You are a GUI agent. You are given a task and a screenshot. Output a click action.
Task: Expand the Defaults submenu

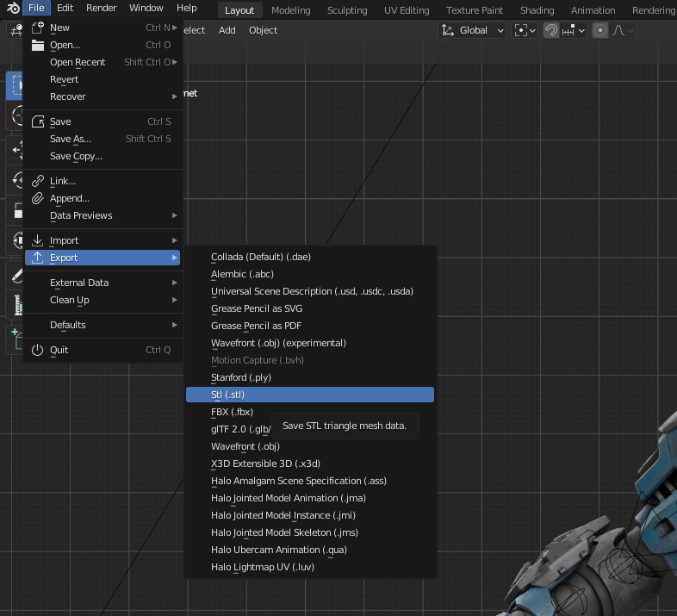[x=102, y=325]
